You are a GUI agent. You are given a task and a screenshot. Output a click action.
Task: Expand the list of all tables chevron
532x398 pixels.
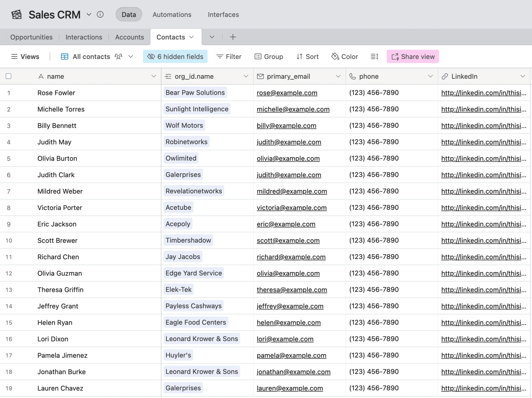pyautogui.click(x=212, y=37)
